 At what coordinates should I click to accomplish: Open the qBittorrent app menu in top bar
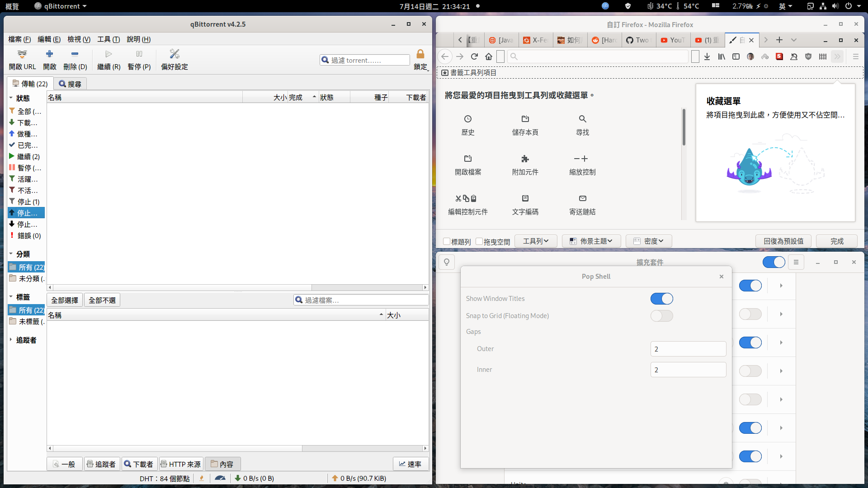click(x=60, y=6)
